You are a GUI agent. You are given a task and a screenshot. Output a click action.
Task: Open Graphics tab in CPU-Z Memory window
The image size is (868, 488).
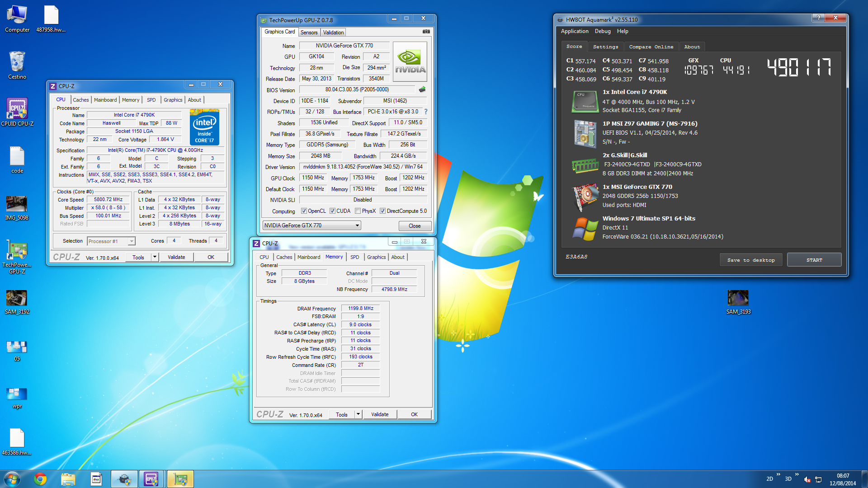377,257
